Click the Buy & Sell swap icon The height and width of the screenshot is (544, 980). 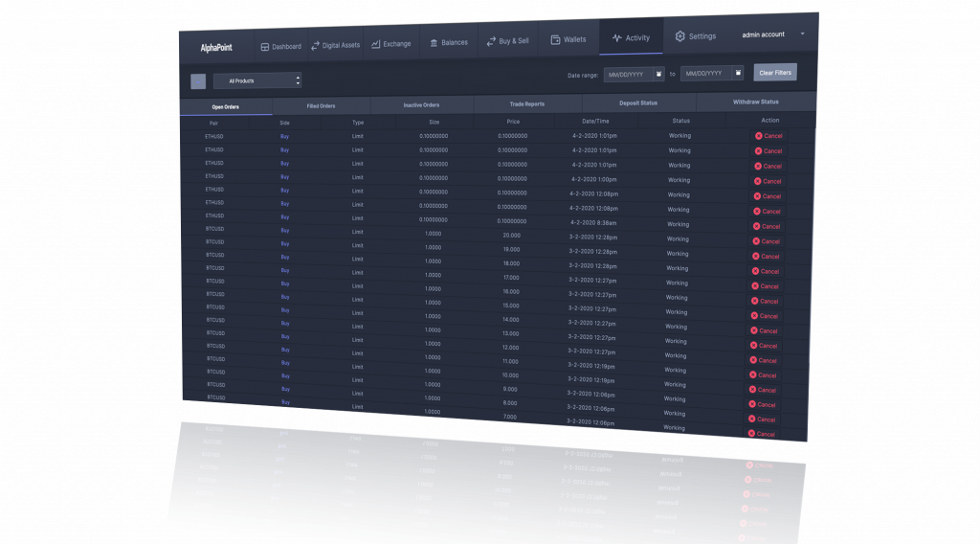click(x=491, y=41)
